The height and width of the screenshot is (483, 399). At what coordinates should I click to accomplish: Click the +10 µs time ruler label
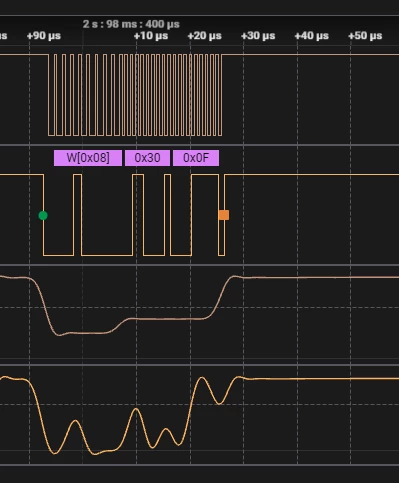pos(151,36)
